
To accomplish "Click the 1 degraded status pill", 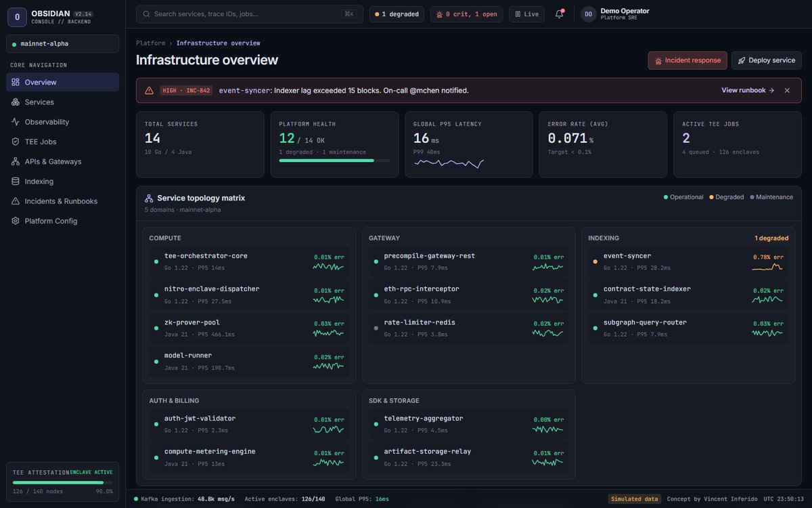I will 397,14.
